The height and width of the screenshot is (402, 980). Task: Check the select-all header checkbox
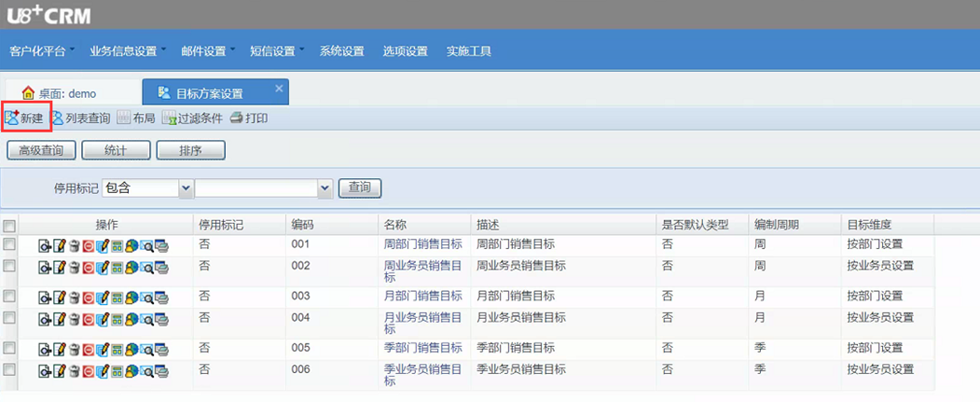tap(9, 226)
